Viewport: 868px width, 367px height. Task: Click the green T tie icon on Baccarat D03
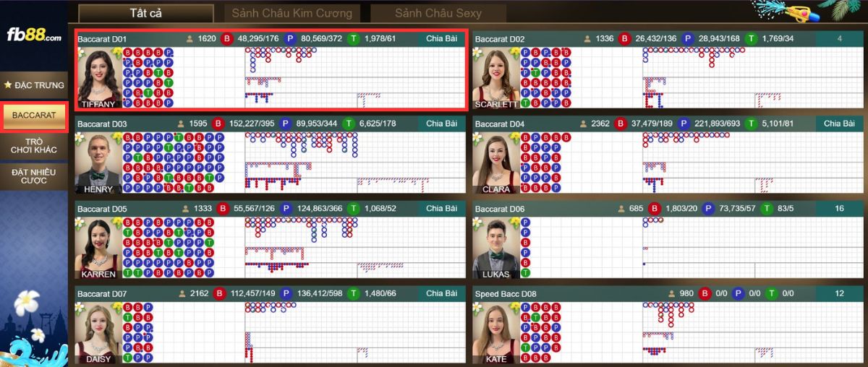tap(349, 124)
